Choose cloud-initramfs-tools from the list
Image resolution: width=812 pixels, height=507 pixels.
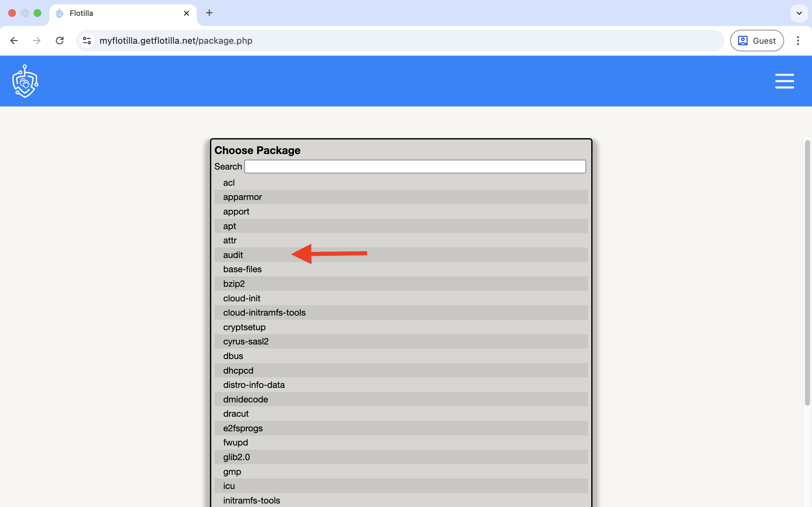point(264,312)
